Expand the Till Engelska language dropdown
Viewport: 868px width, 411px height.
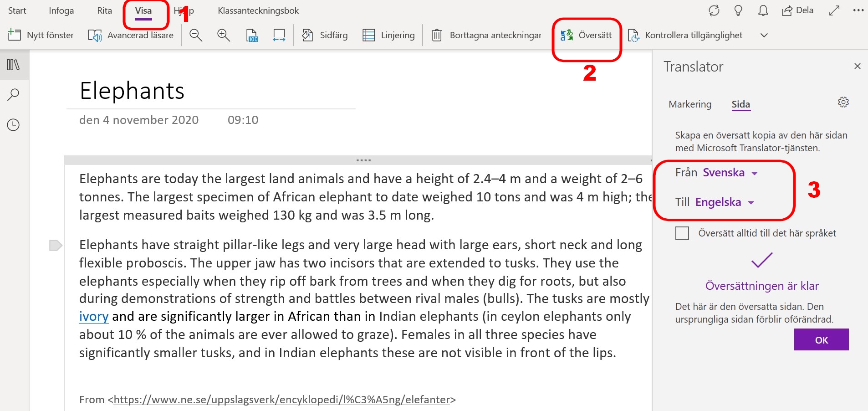(725, 202)
